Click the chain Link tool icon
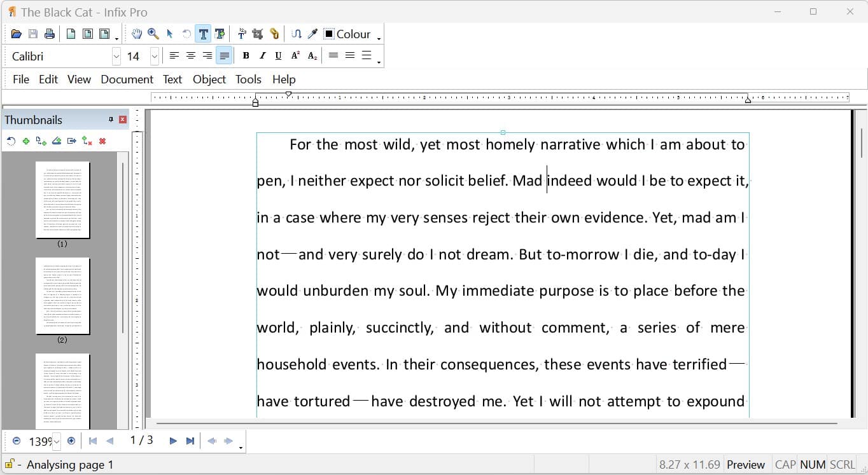 click(274, 34)
